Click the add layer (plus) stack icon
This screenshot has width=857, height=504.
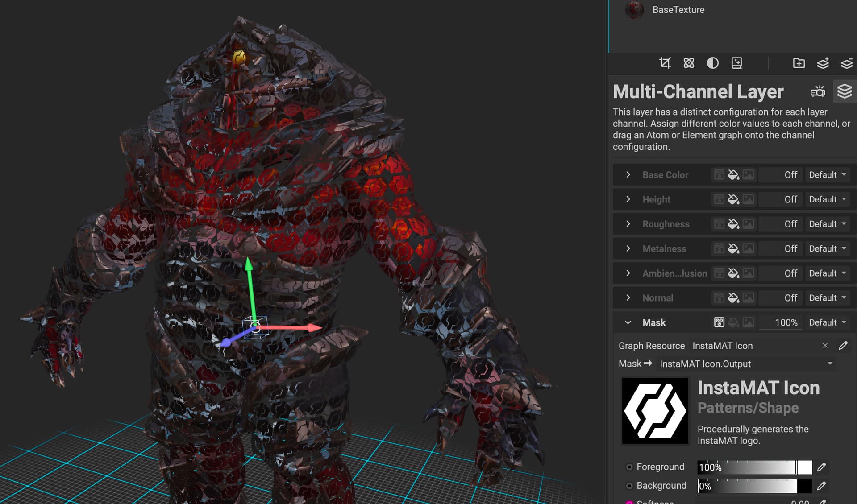pos(823,63)
